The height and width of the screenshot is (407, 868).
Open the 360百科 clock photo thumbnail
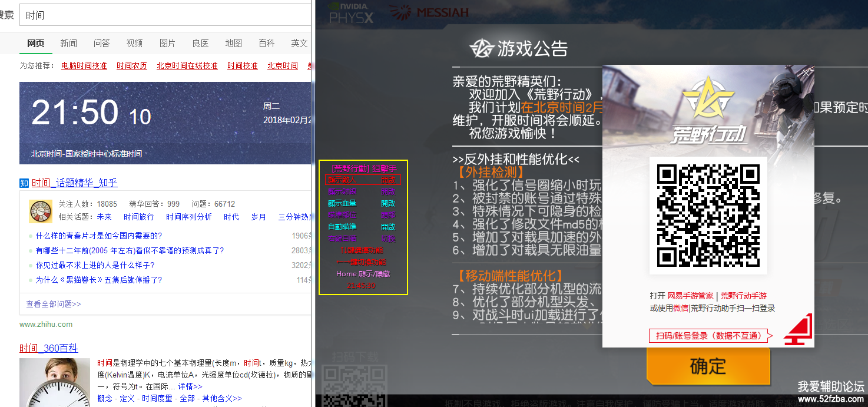55,382
